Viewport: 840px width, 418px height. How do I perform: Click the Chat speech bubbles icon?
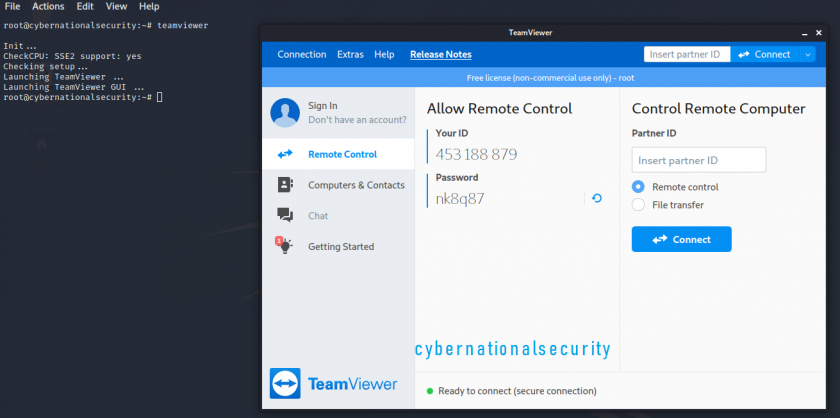coord(285,215)
